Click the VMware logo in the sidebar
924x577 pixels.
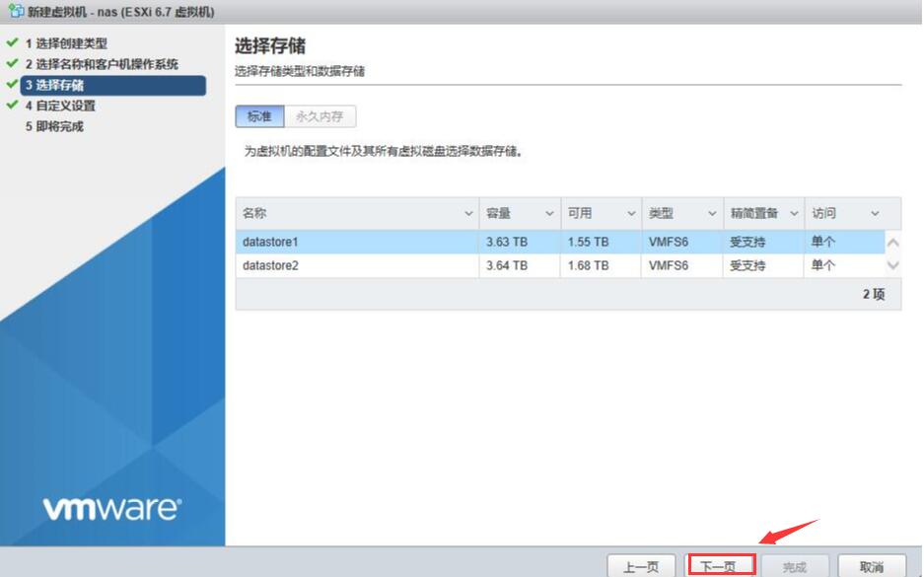[111, 509]
